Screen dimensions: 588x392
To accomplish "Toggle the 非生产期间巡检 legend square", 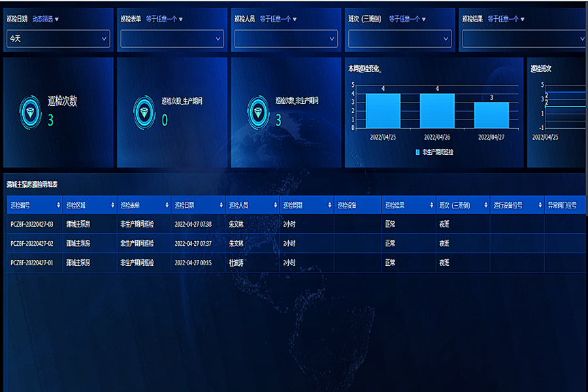I will pos(418,152).
